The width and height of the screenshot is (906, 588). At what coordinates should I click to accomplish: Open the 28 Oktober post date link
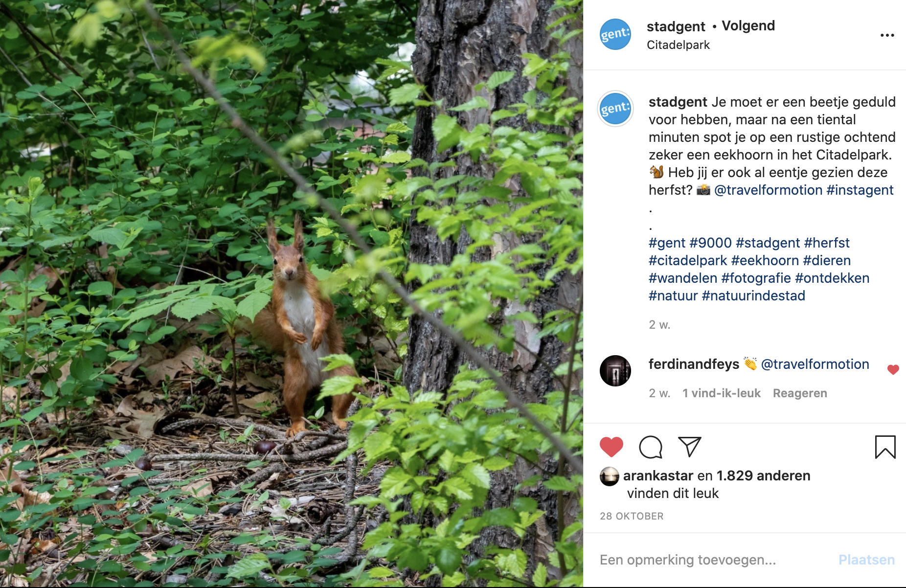click(632, 516)
